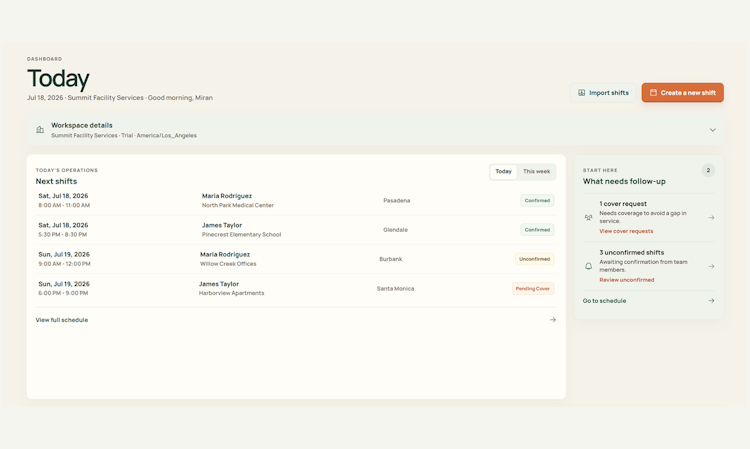This screenshot has width=750, height=449.
Task: Click the 9:00 AM - 12:00 PM shift time
Action: pyautogui.click(x=64, y=264)
